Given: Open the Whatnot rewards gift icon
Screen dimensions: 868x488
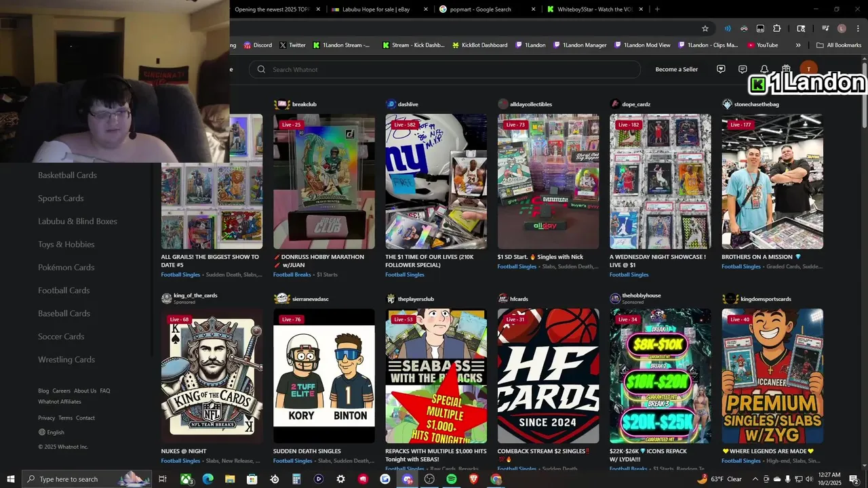Looking at the screenshot, I should 786,69.
